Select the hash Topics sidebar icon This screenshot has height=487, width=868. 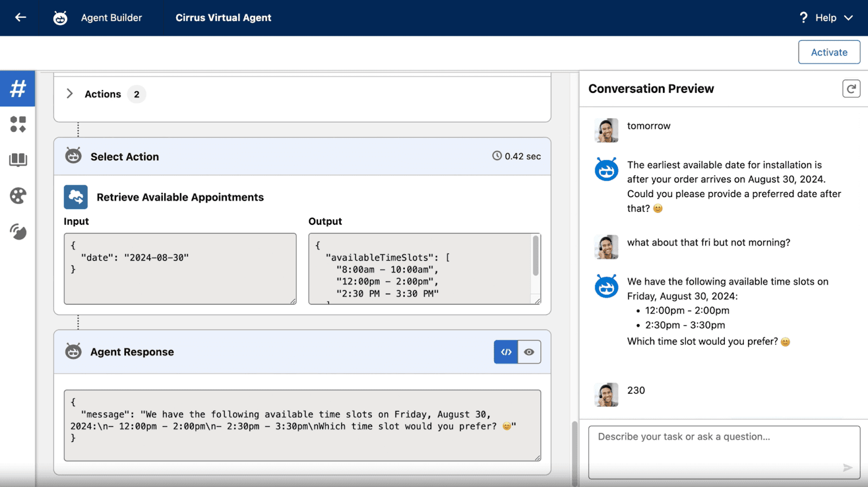(18, 88)
